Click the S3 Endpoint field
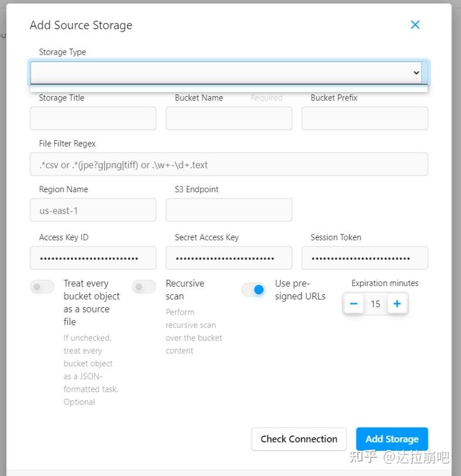 pos(229,210)
